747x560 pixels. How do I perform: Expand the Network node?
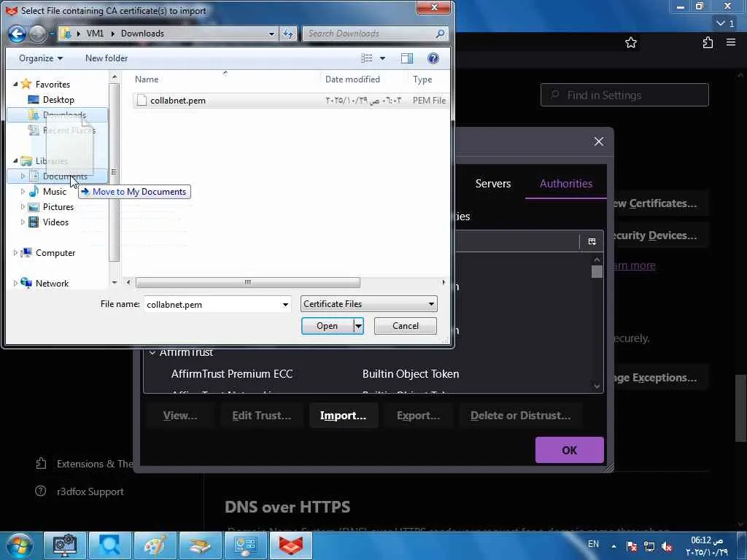pos(15,284)
